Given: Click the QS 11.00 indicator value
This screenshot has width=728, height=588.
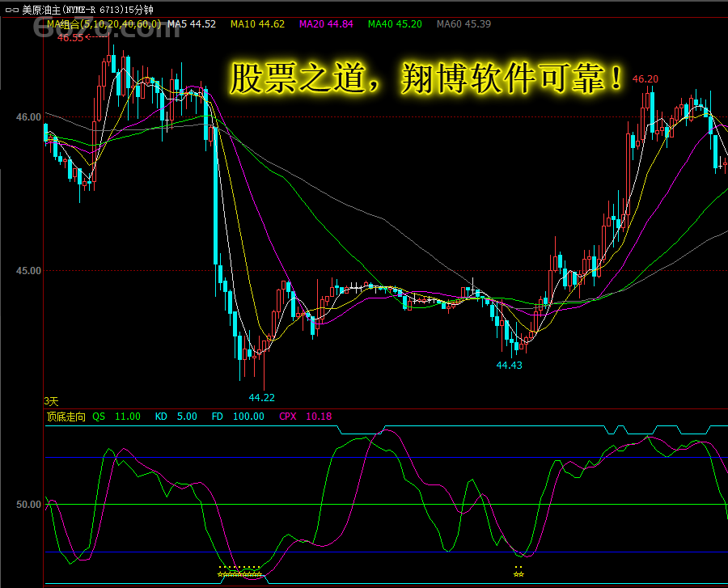Looking at the screenshot, I should [x=116, y=417].
